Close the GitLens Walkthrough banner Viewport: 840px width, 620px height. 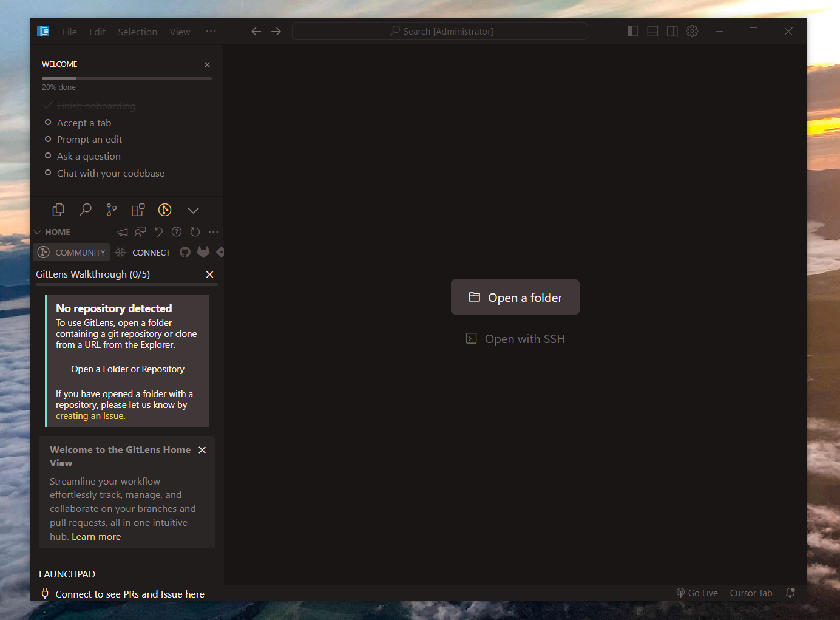(209, 274)
